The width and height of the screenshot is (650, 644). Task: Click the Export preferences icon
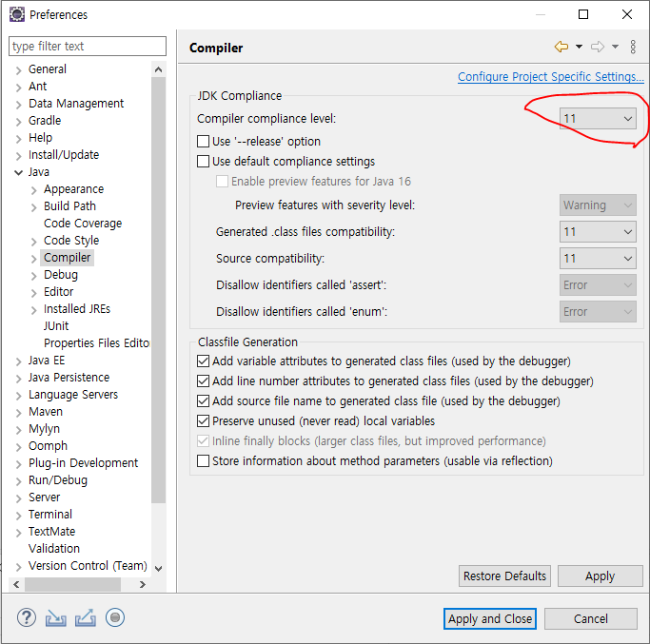86,618
